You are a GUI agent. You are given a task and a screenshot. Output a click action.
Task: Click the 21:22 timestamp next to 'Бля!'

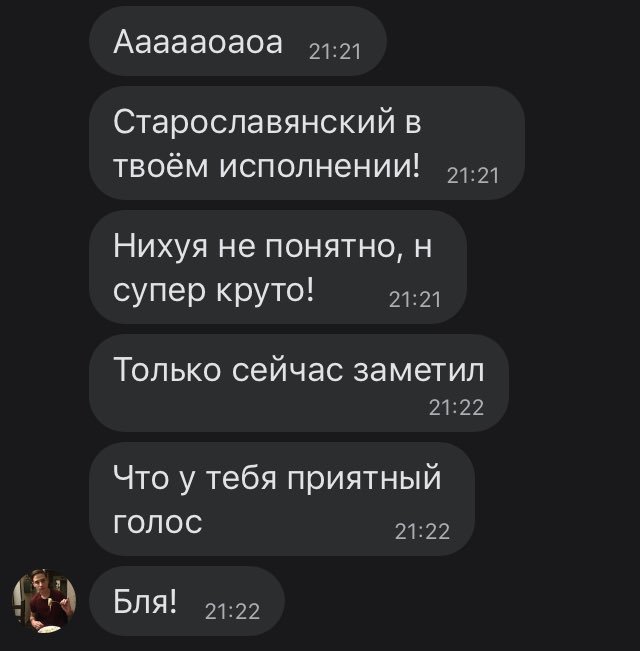coord(232,611)
